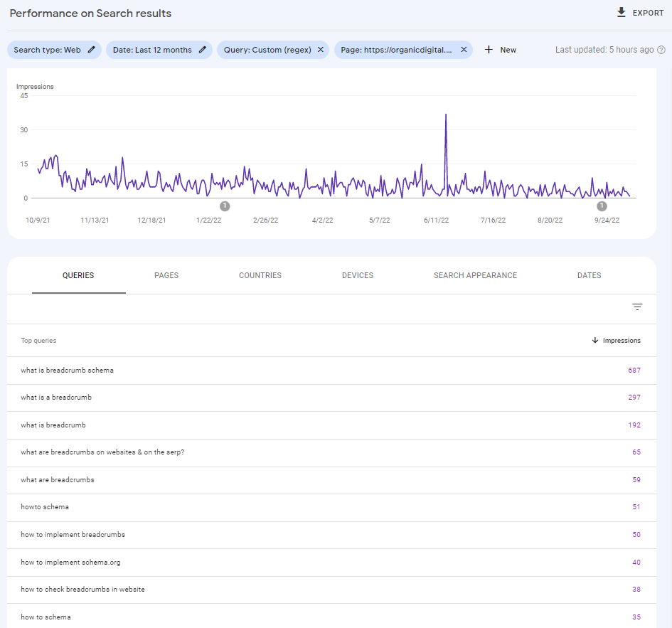Open the Last updated help icon
Viewport: 672px width, 628px height.
661,50
